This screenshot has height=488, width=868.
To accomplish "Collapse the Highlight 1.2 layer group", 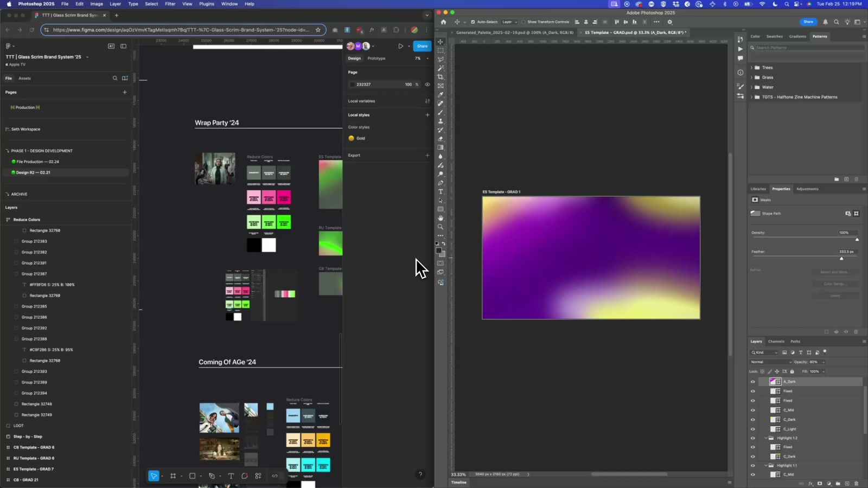I will pos(765,438).
